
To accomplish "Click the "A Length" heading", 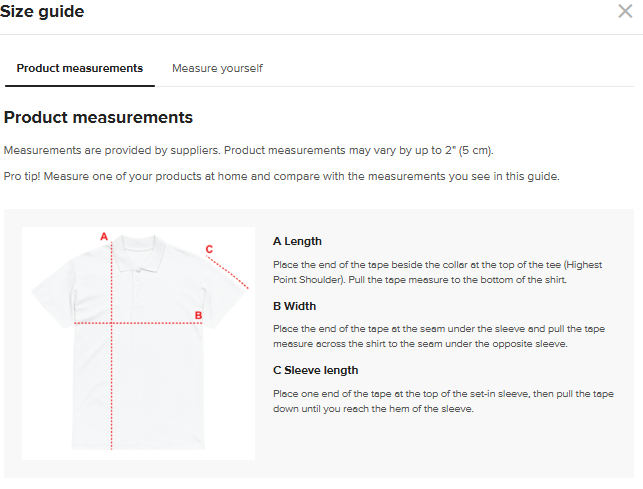I will coord(297,241).
